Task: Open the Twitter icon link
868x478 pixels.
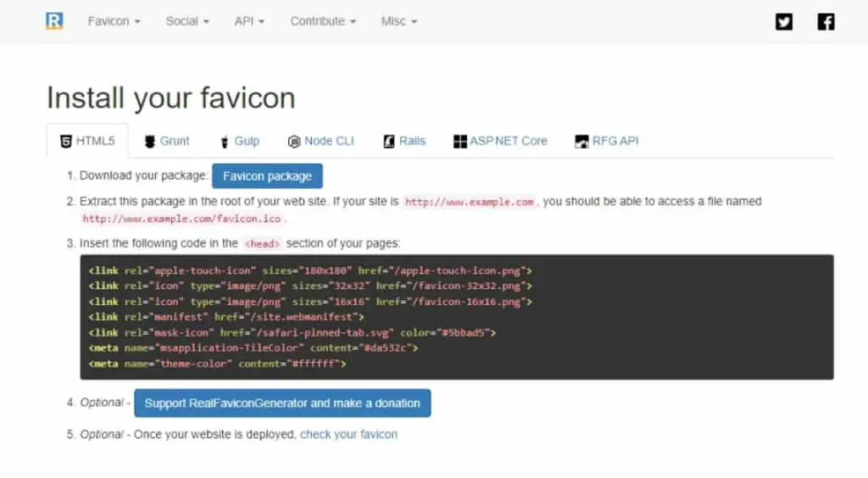Action: (784, 21)
